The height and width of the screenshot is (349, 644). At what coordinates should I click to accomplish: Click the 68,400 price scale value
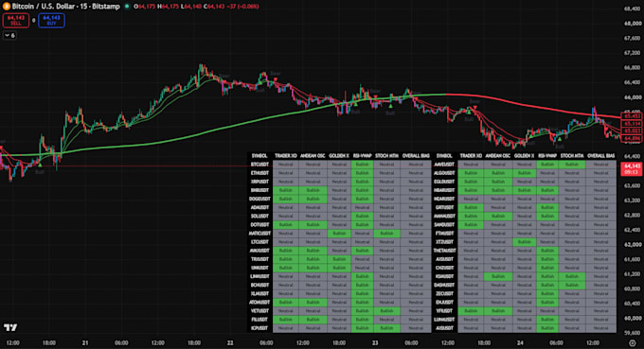tap(633, 9)
